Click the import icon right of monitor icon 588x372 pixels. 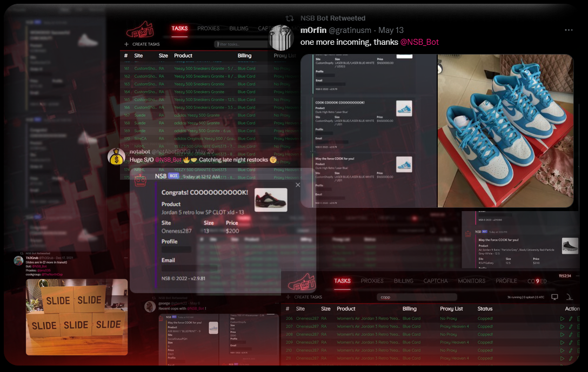click(569, 297)
